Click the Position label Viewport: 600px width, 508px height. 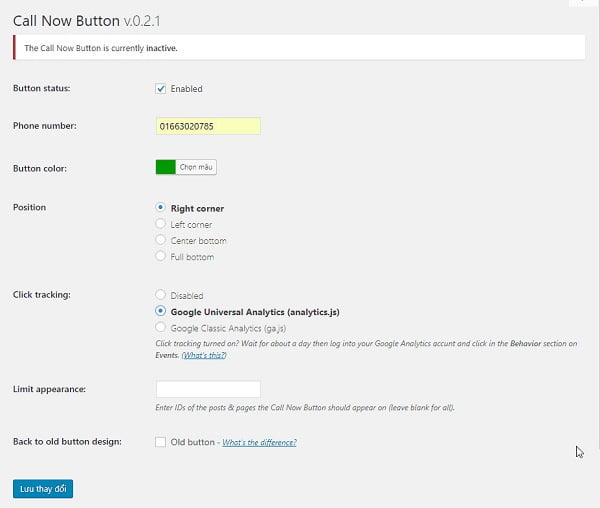tap(29, 207)
